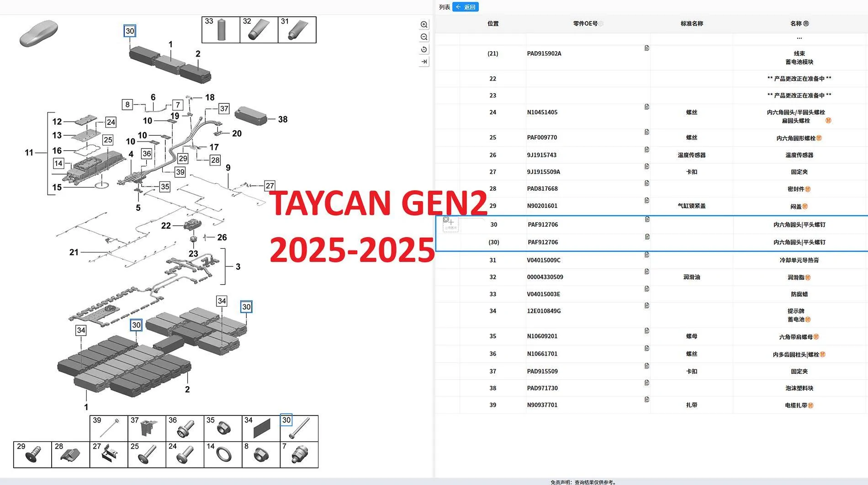Click the original-name icon beside 名称 header
The image size is (868, 485).
(x=806, y=24)
